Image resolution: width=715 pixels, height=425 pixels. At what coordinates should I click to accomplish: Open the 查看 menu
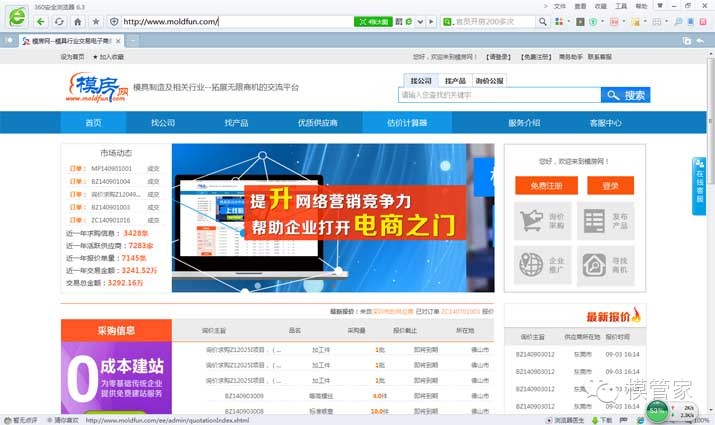point(580,6)
